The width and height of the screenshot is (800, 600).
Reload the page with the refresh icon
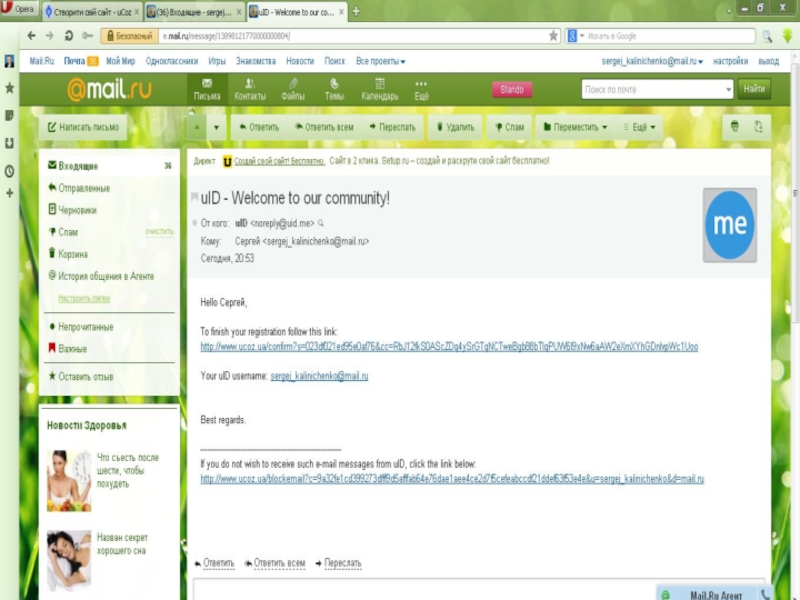69,36
